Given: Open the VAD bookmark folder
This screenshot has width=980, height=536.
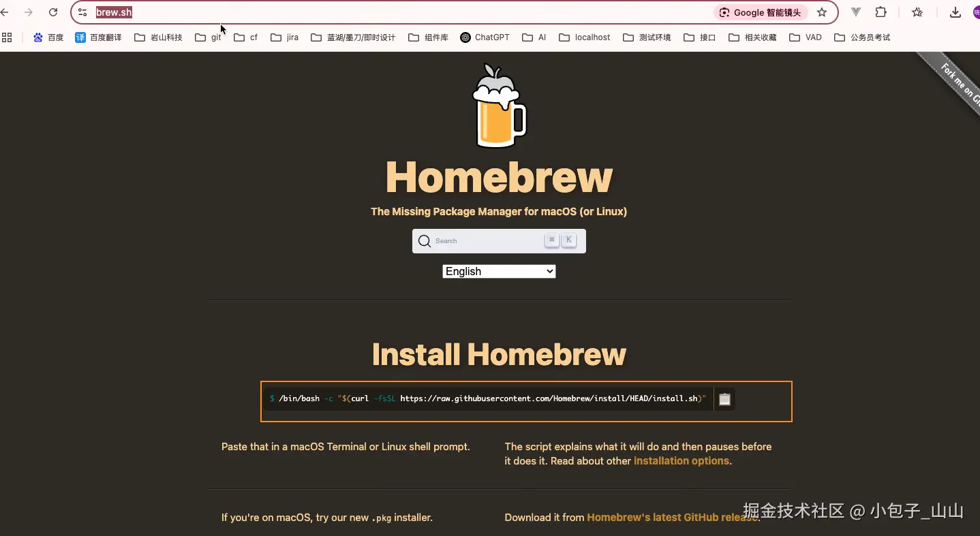Looking at the screenshot, I should pos(806,37).
